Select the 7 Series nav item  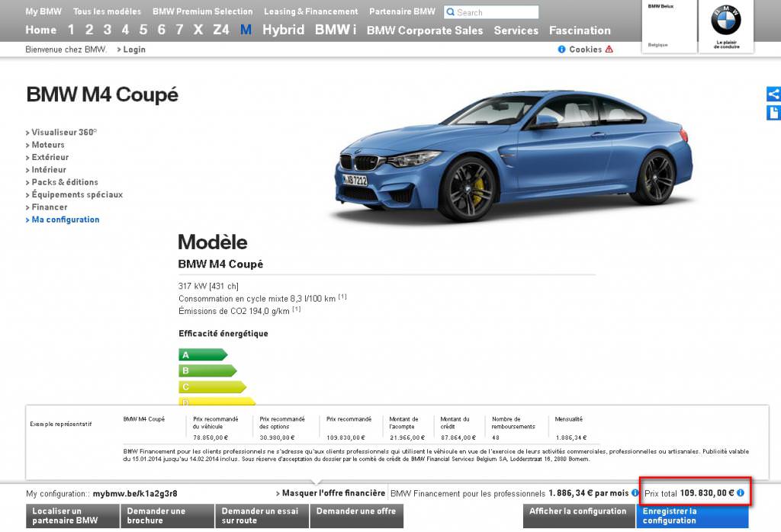click(179, 30)
